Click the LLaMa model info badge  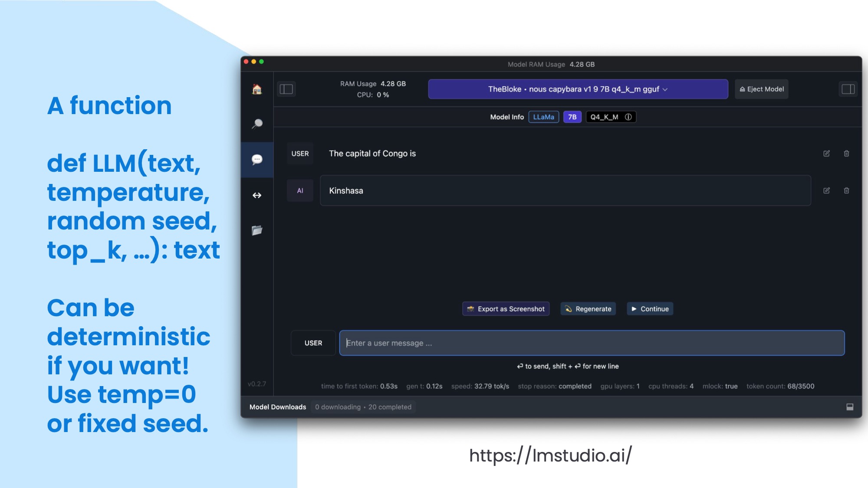tap(543, 117)
